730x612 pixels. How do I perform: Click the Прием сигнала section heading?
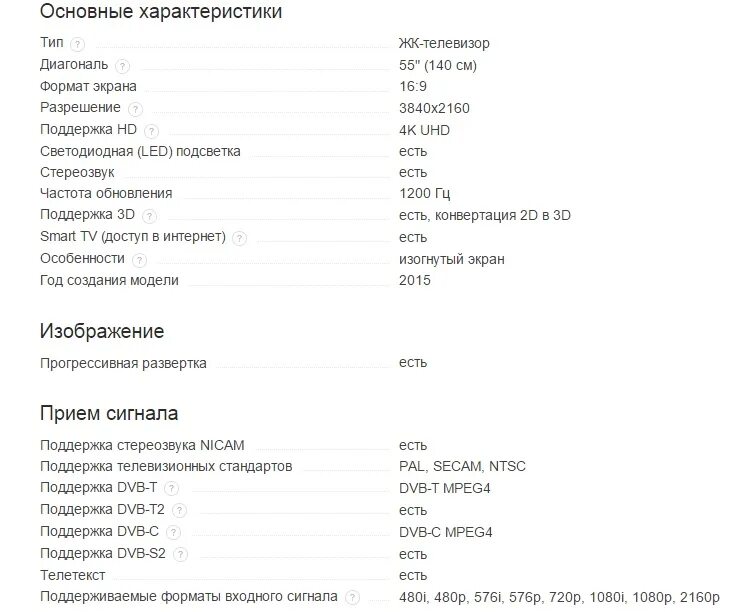[x=109, y=413]
